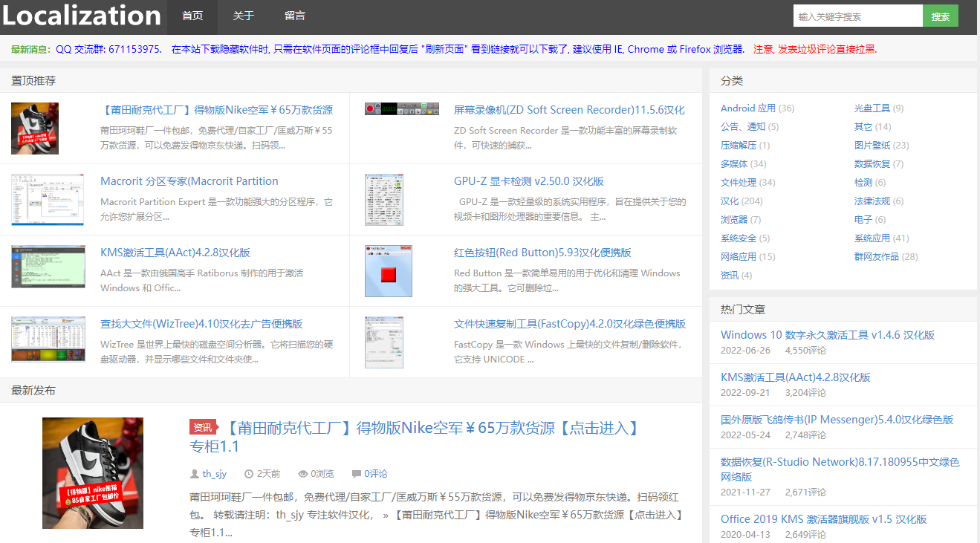
Task: Open the FastCopy thumbnail image
Action: click(384, 342)
